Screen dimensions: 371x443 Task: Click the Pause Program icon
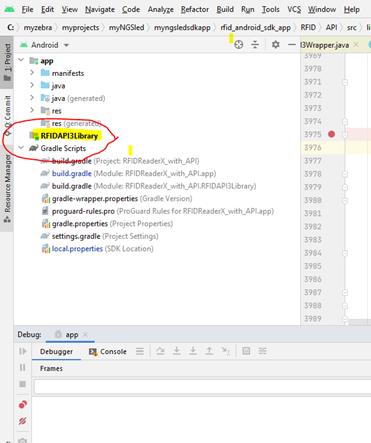[23, 367]
